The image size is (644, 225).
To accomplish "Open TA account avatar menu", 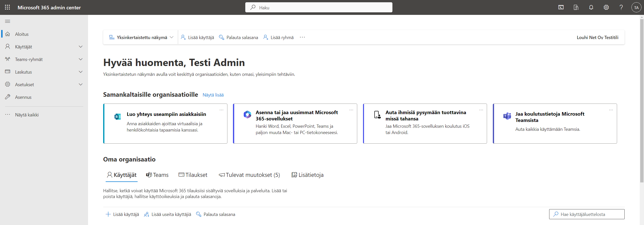I will (636, 7).
